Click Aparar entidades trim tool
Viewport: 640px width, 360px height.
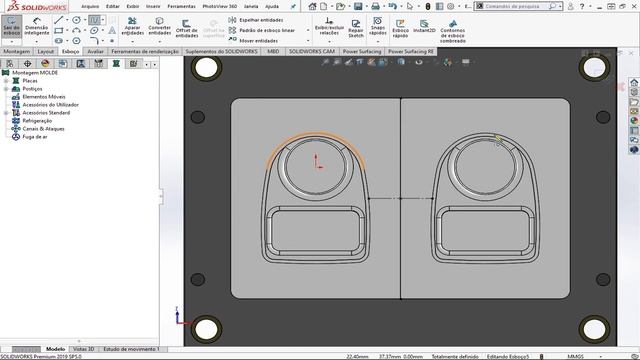(133, 26)
